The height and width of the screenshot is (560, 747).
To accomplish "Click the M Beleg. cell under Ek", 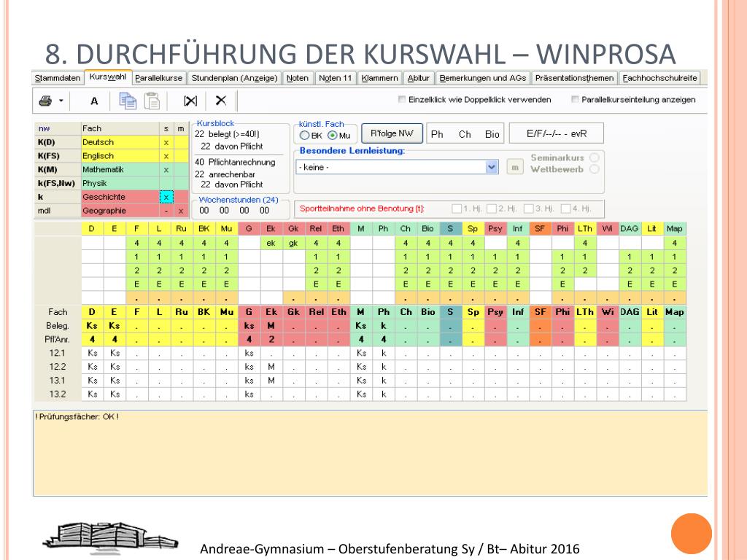I will 271,326.
